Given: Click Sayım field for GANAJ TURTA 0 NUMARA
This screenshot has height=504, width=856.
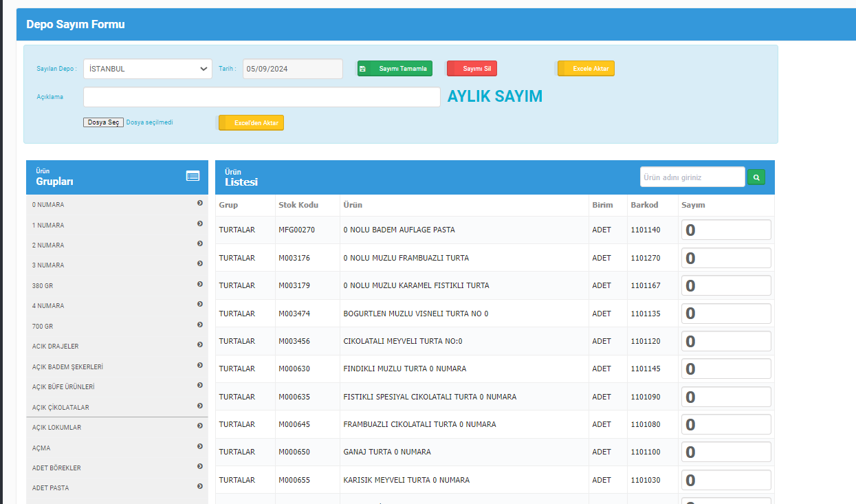Looking at the screenshot, I should pyautogui.click(x=726, y=452).
